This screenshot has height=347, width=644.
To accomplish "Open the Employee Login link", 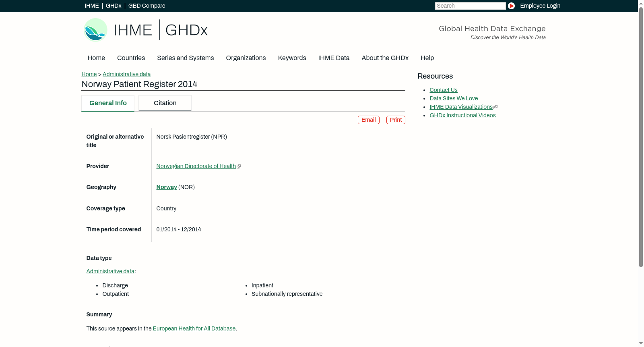I will pos(540,6).
